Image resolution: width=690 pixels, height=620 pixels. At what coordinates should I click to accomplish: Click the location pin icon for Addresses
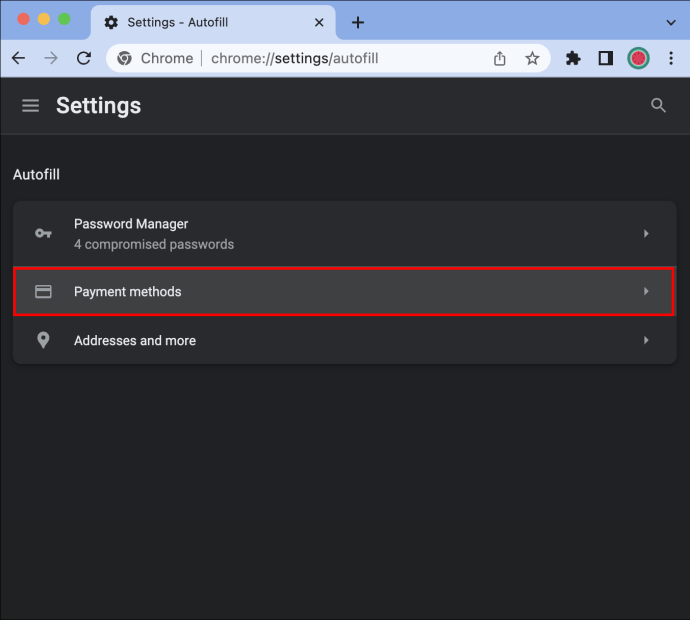pyautogui.click(x=43, y=340)
